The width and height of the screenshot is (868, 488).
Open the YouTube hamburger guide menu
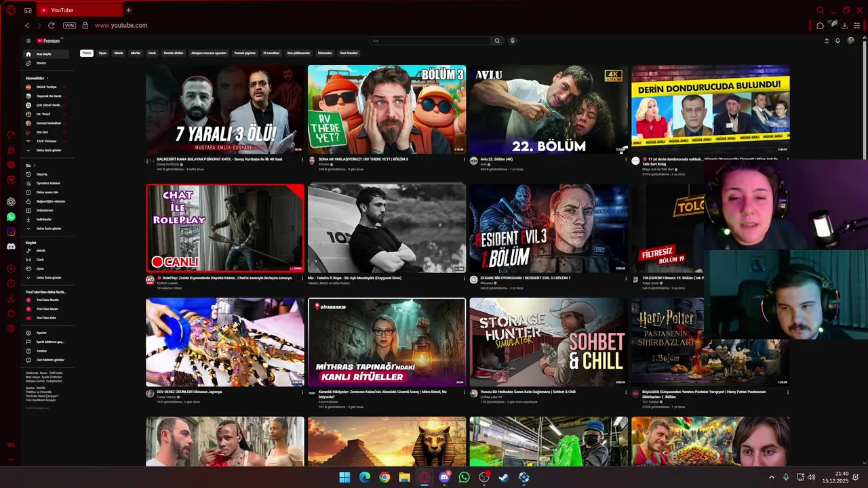(28, 41)
